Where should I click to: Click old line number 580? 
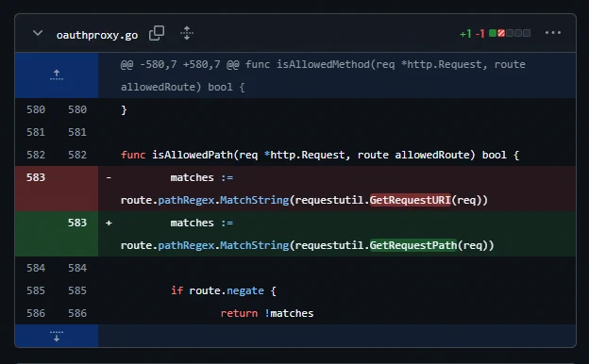pyautogui.click(x=36, y=109)
